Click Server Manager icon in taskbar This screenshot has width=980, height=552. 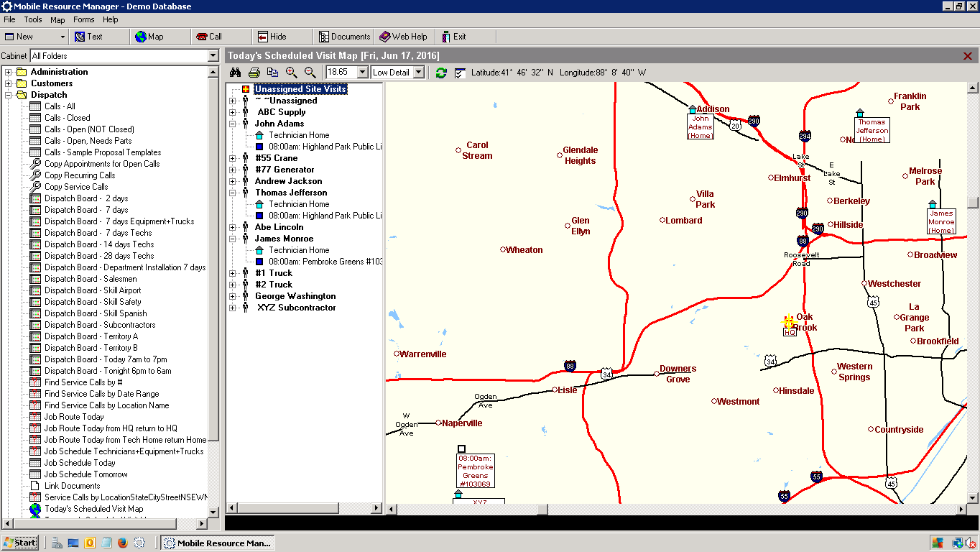coord(57,543)
